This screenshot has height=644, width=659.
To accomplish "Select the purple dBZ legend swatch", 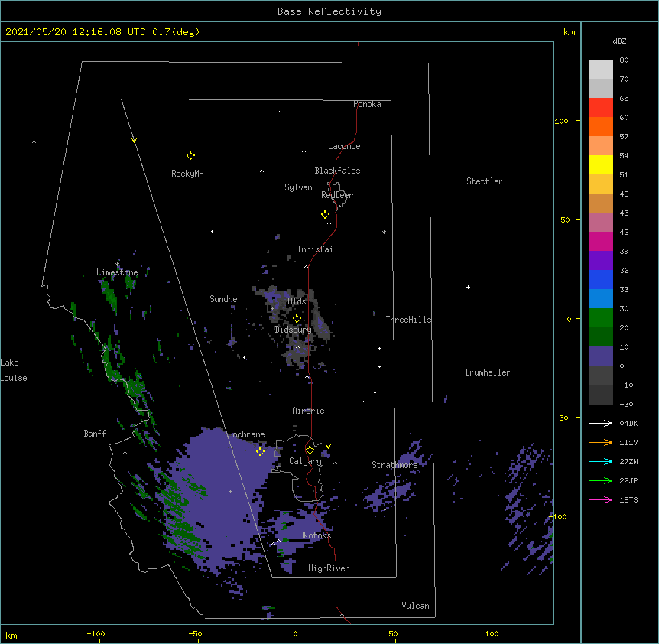I will [x=601, y=261].
